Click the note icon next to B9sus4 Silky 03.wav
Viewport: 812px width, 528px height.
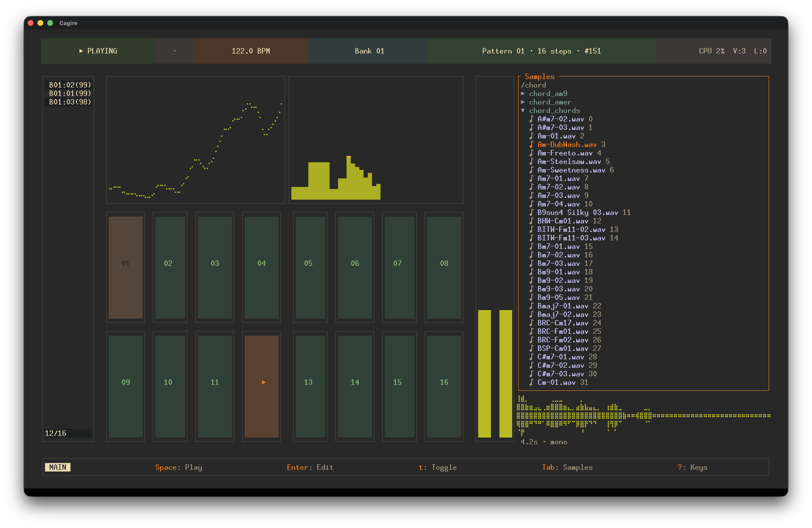pyautogui.click(x=531, y=212)
